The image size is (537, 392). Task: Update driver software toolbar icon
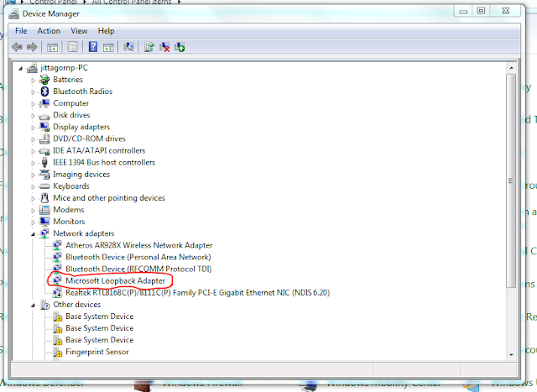(149, 47)
